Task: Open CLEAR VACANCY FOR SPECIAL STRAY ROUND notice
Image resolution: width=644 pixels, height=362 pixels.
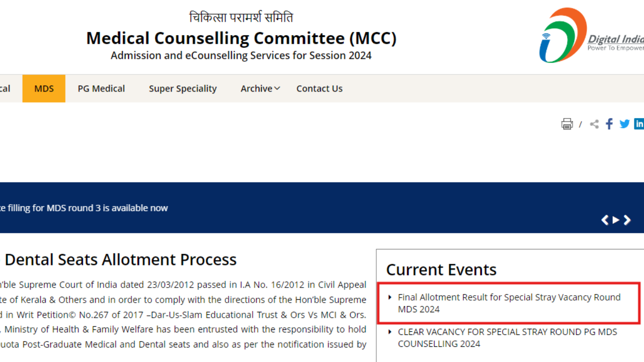Action: [x=507, y=337]
